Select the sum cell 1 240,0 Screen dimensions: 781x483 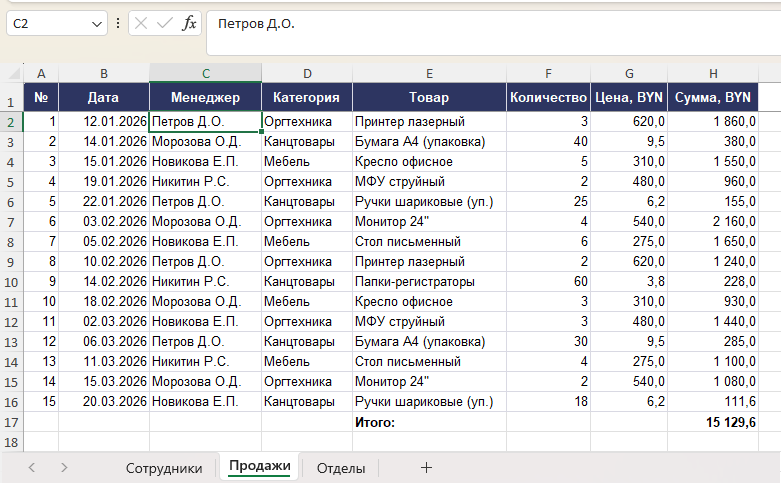click(x=713, y=261)
